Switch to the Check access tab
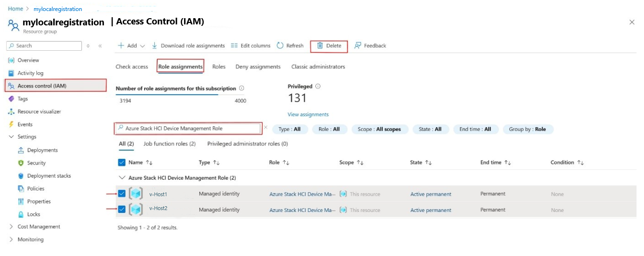The width and height of the screenshot is (644, 256). (132, 67)
